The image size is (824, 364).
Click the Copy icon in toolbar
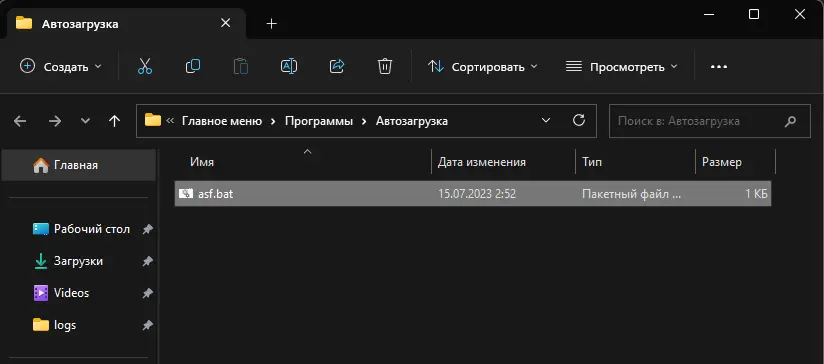pos(193,66)
